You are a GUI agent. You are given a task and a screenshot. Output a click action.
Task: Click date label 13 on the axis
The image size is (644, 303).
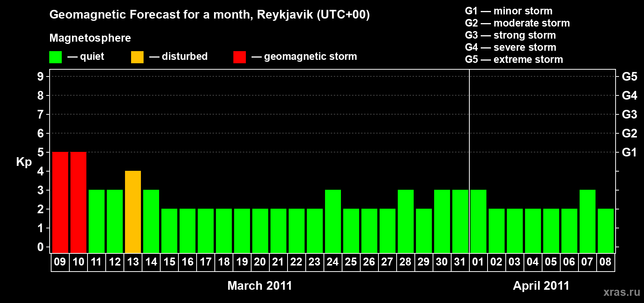click(133, 262)
